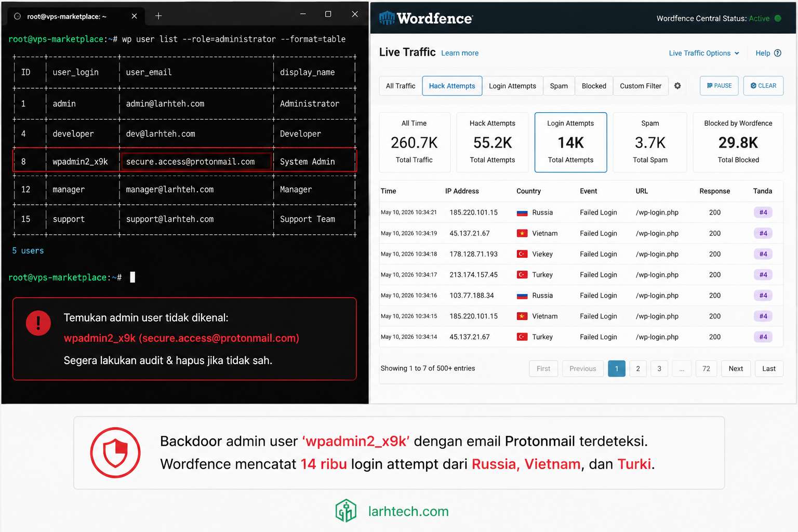Viewport: 798px width, 532px height.
Task: Expand Live Traffic Options dropdown
Action: point(704,53)
